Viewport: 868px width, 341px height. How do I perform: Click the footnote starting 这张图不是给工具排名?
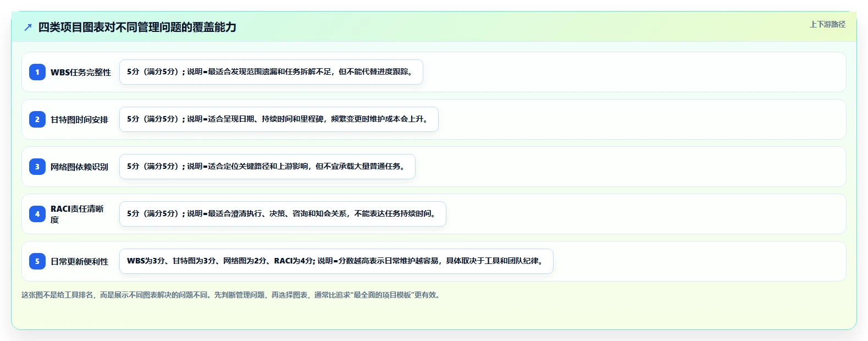pyautogui.click(x=231, y=295)
